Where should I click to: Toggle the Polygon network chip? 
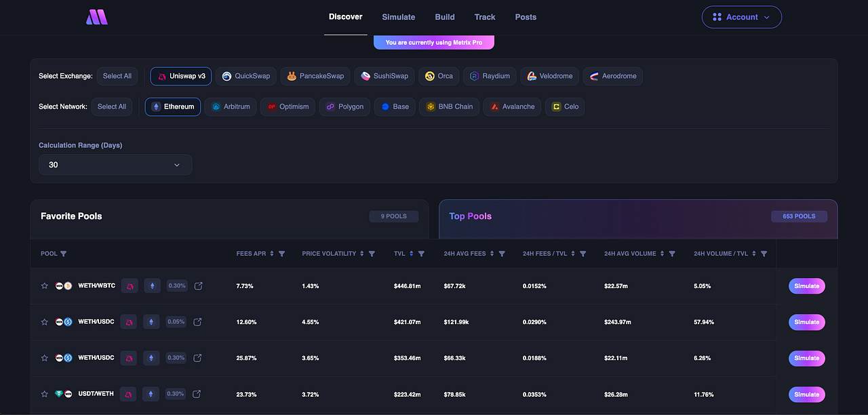[344, 106]
